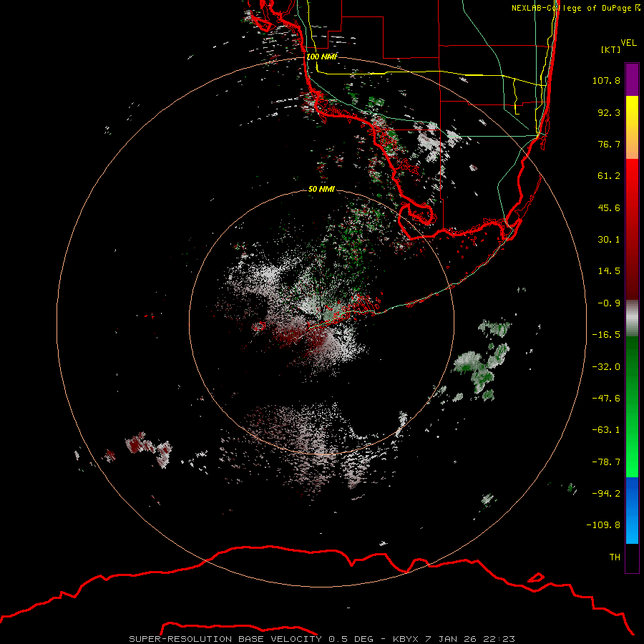Click the 14.5 velocity scale value
The width and height of the screenshot is (644, 644).
click(x=609, y=271)
